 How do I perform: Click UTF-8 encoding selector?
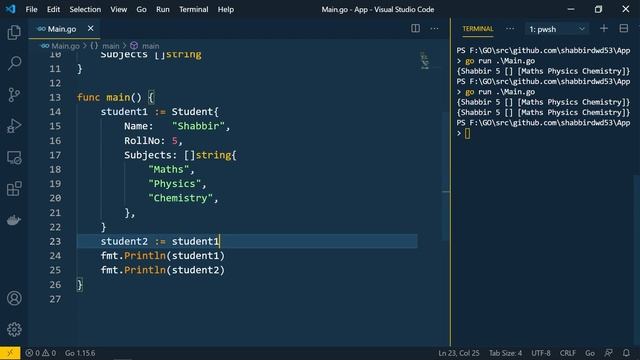tap(541, 353)
